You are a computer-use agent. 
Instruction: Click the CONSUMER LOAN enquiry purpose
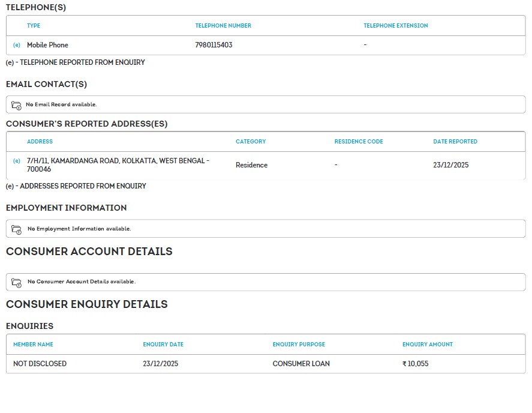pos(300,364)
